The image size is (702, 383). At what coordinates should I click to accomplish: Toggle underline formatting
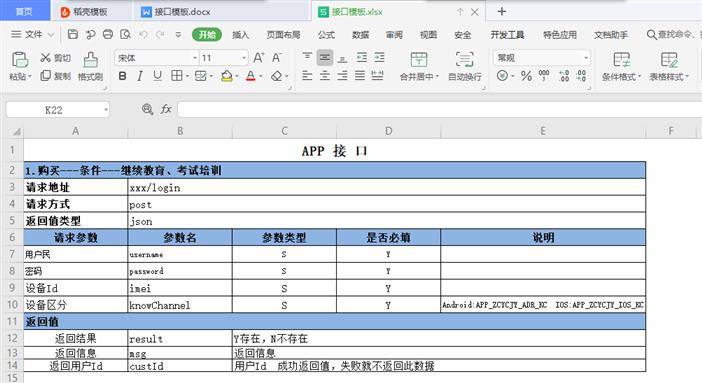click(x=157, y=76)
